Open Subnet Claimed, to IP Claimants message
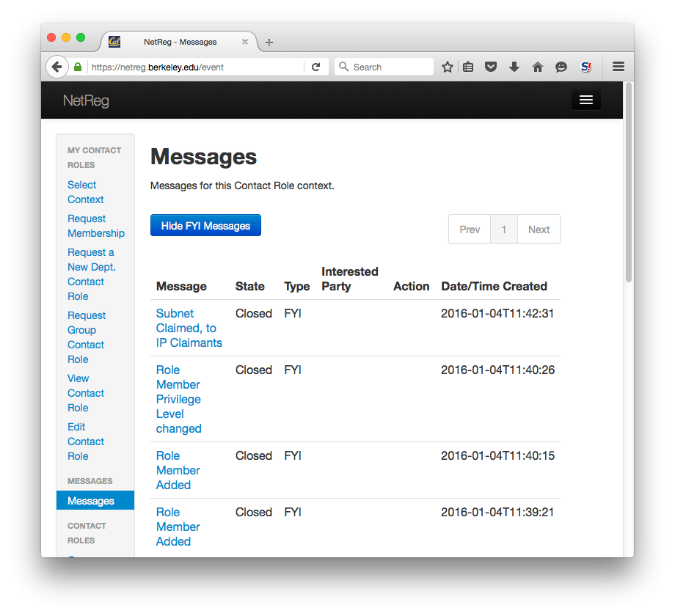Viewport: 675px width, 616px height. pyautogui.click(x=189, y=329)
